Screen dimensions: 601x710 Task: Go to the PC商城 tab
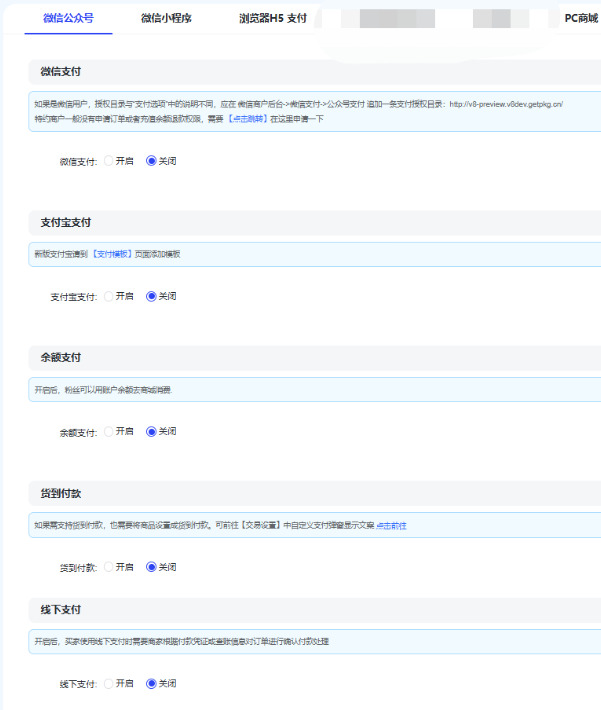[x=580, y=18]
